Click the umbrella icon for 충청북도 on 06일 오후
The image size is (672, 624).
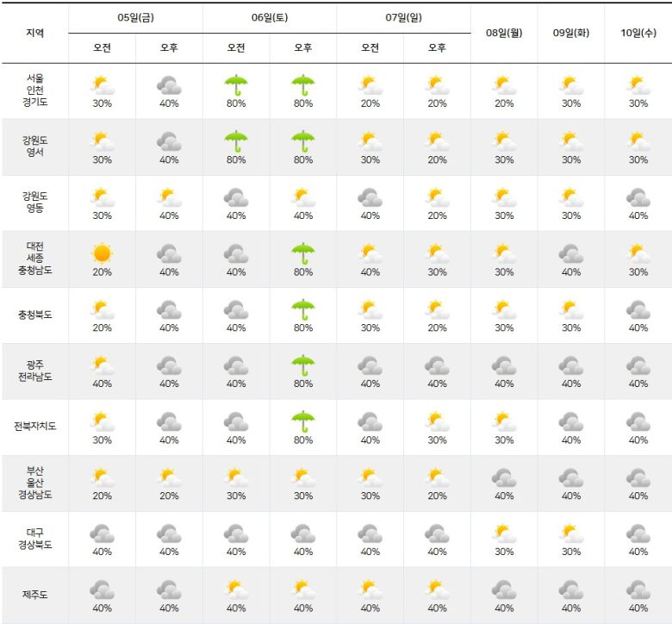[303, 309]
